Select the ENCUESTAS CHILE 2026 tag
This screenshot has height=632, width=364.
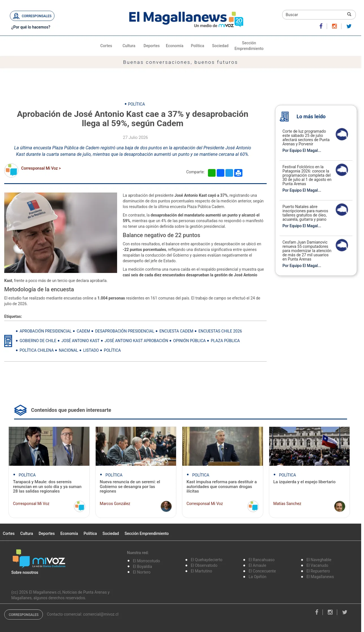[x=220, y=331]
